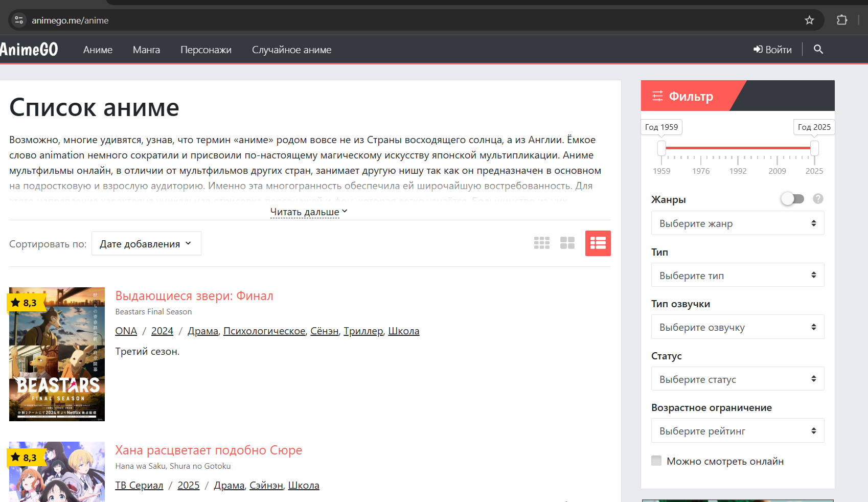The height and width of the screenshot is (502, 868).
Task: Open the Выберите тип dropdown
Action: tap(738, 275)
